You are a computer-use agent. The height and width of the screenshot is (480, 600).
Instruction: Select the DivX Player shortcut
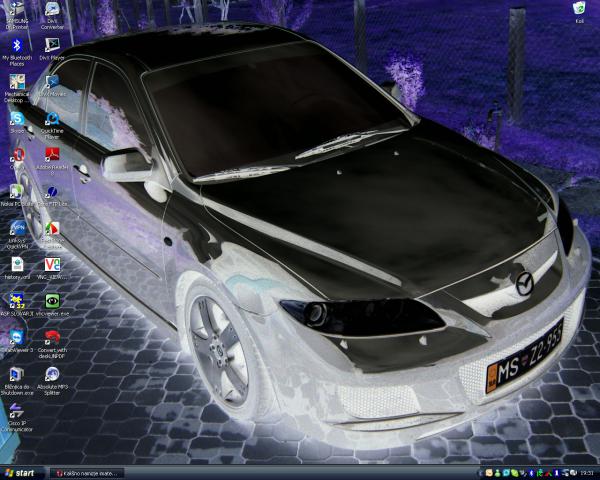(x=52, y=46)
